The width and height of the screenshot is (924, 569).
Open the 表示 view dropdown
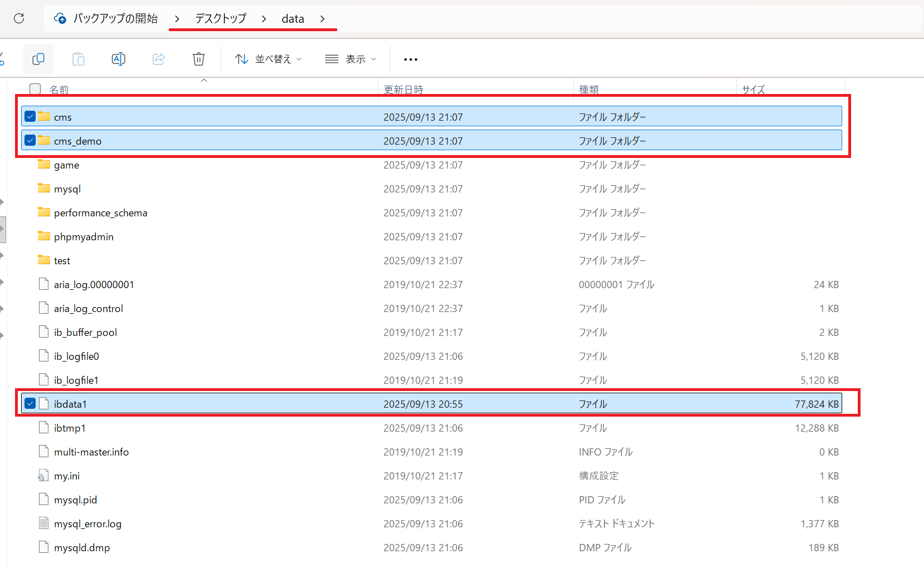[x=351, y=59]
